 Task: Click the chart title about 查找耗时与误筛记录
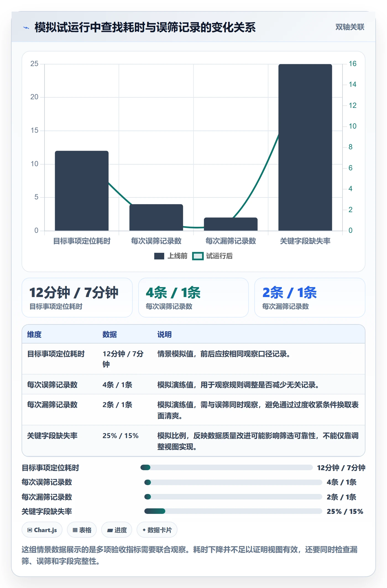pos(145,27)
